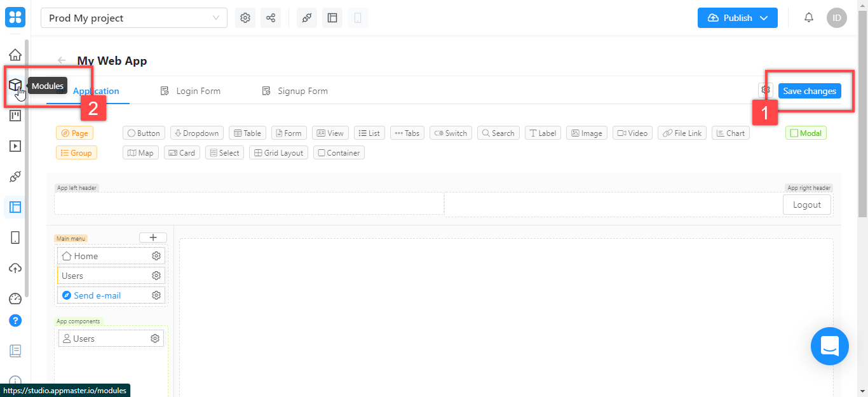
Task: Return Home via sidebar house icon
Action: pyautogui.click(x=15, y=55)
